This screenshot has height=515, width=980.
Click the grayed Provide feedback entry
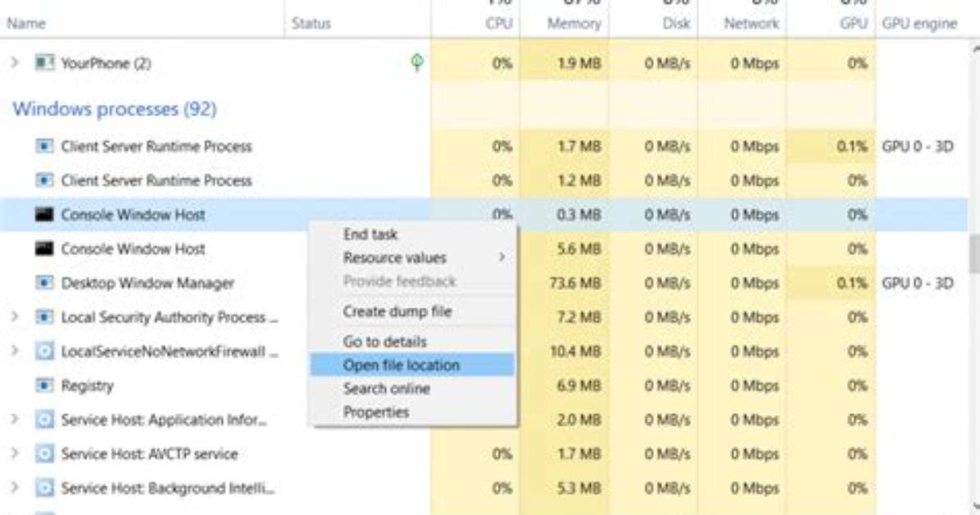[x=413, y=281]
